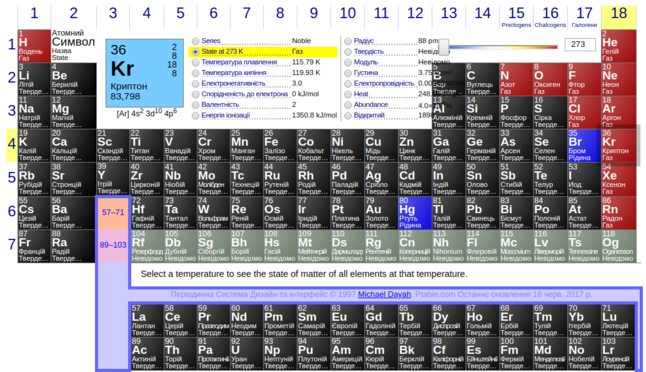The width and height of the screenshot is (646, 372).
Task: Choose Температура плавлення radio option
Action: 195,63
